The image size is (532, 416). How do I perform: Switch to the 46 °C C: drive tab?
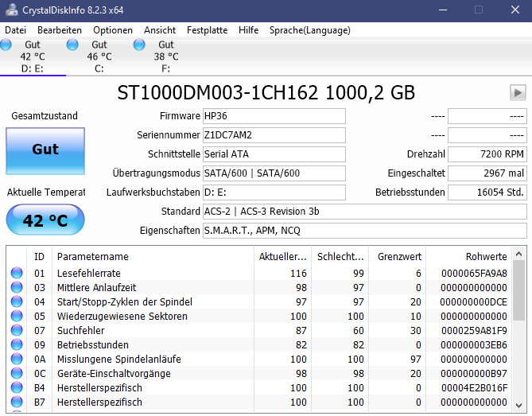click(99, 56)
